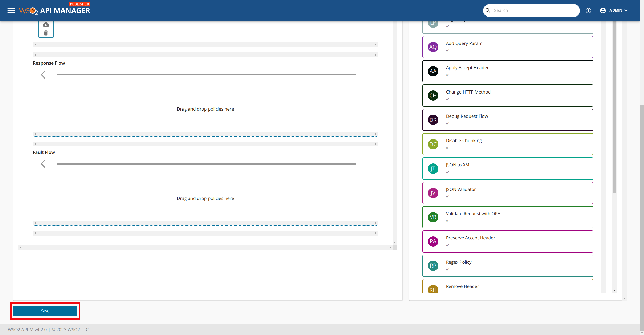Click the user account icon next to ADMIN
Image resolution: width=644 pixels, height=335 pixels.
602,10
